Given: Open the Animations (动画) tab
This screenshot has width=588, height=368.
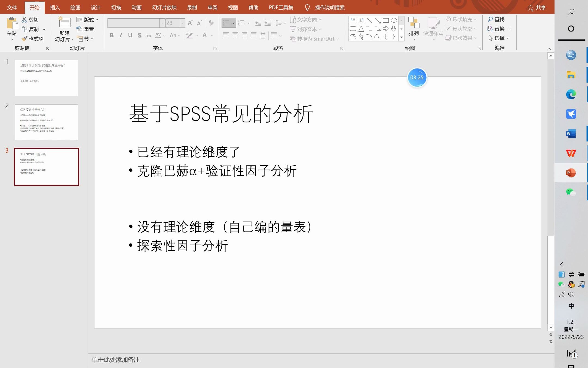Looking at the screenshot, I should [136, 8].
